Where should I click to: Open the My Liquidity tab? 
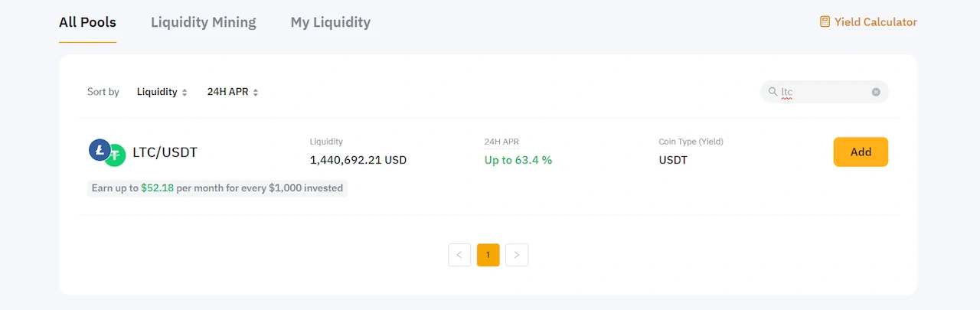(x=330, y=22)
